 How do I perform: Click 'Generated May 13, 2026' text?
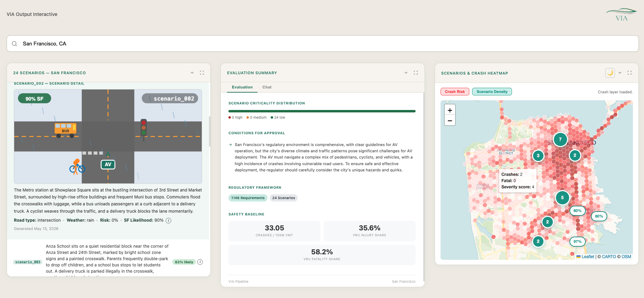click(36, 229)
